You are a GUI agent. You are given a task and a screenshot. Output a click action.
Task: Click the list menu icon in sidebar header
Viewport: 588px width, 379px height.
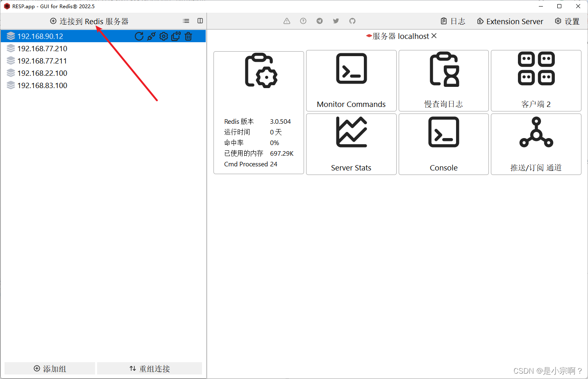coord(186,21)
